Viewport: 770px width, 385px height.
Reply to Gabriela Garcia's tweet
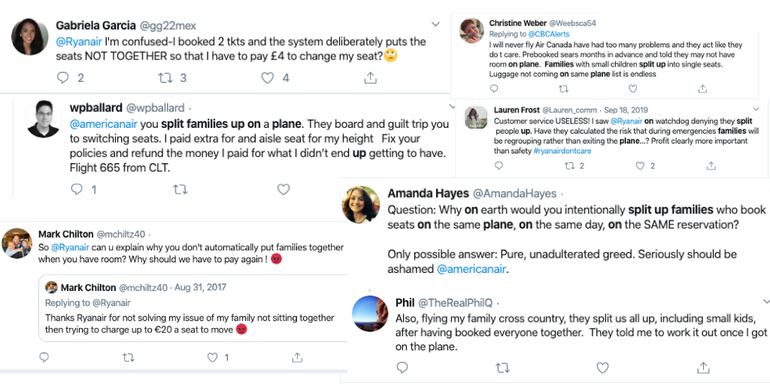pos(63,78)
